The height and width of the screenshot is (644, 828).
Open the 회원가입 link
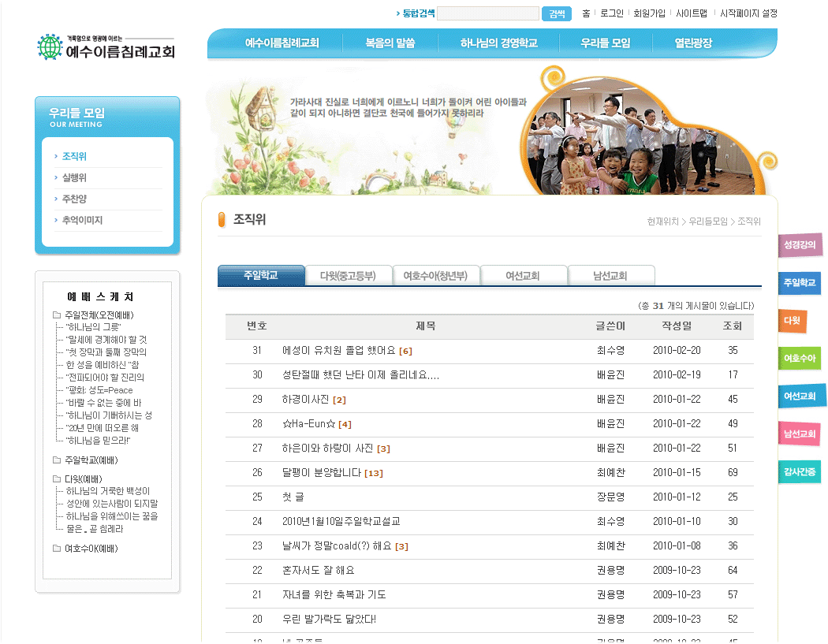pyautogui.click(x=649, y=13)
